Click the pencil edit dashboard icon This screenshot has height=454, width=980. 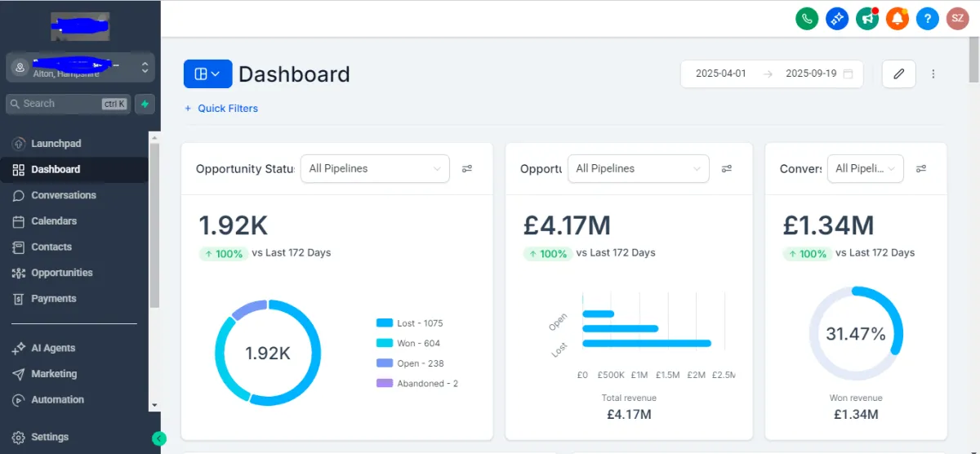pos(899,73)
